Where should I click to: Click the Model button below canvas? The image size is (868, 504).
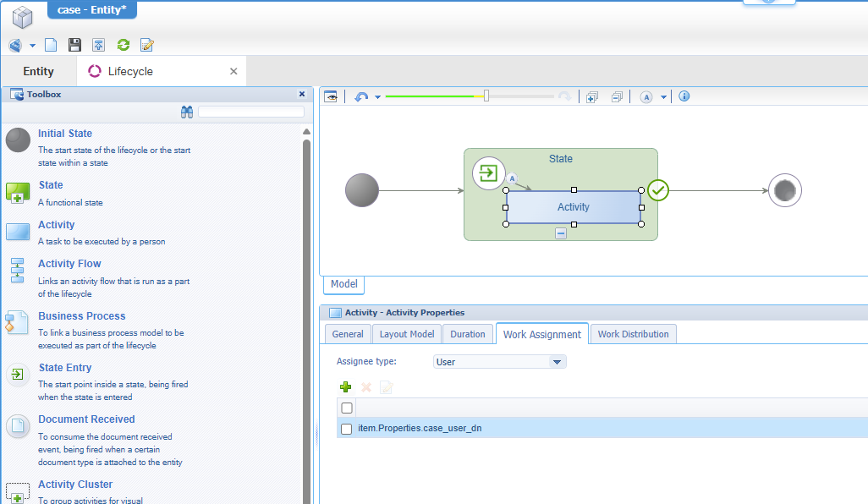pos(343,284)
